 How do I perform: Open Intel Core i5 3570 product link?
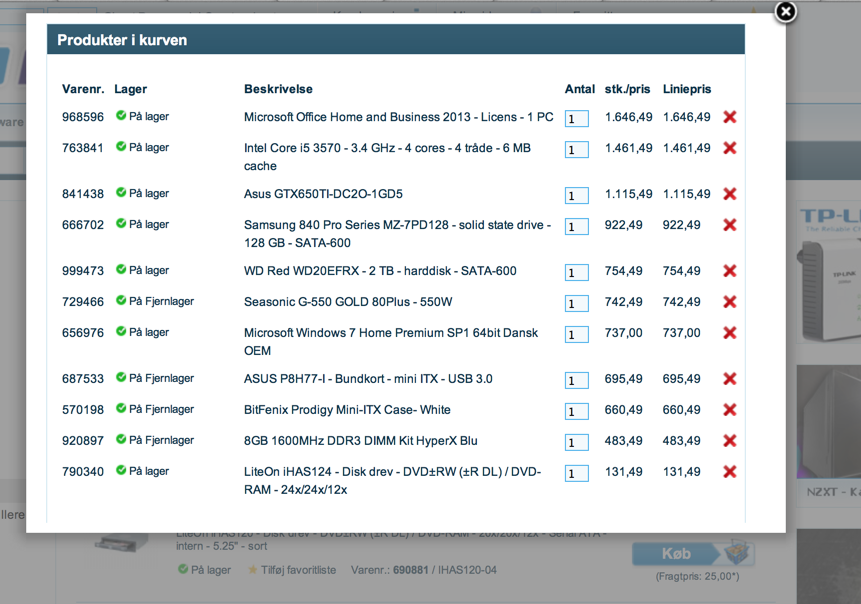(387, 156)
